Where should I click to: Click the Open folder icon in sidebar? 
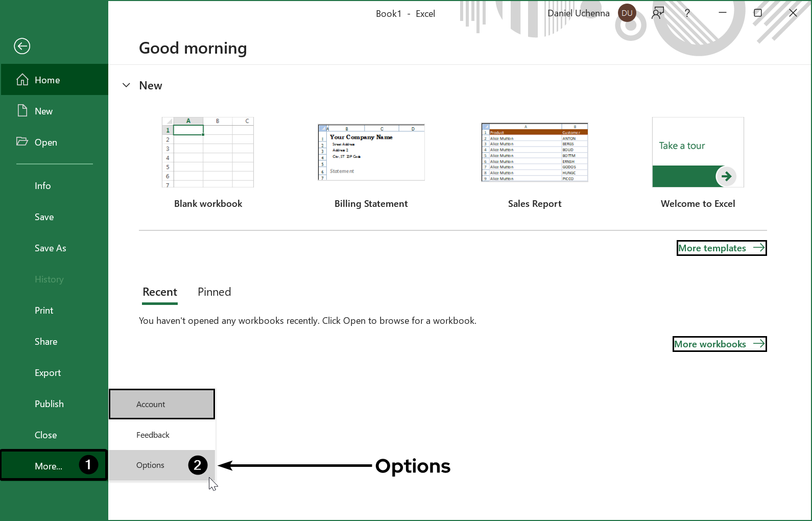point(22,141)
